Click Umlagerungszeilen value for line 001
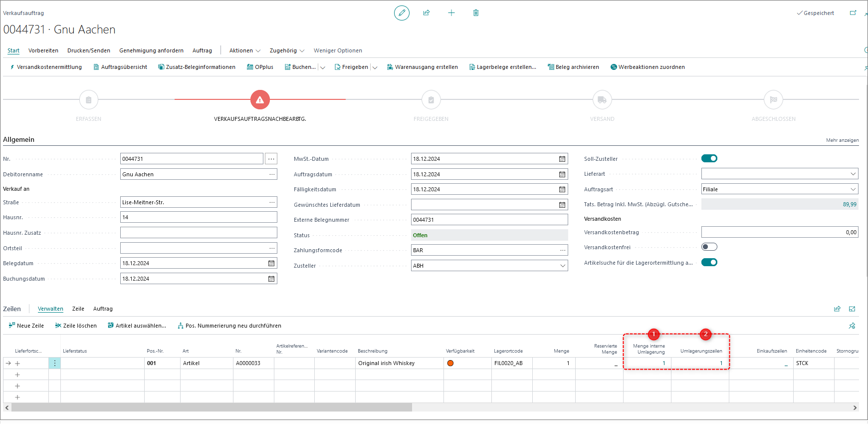 coord(721,363)
